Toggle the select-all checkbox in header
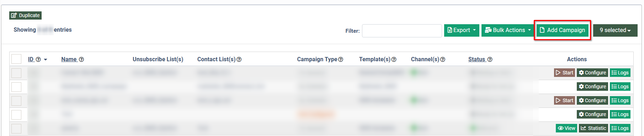644x136 pixels. click(x=16, y=59)
